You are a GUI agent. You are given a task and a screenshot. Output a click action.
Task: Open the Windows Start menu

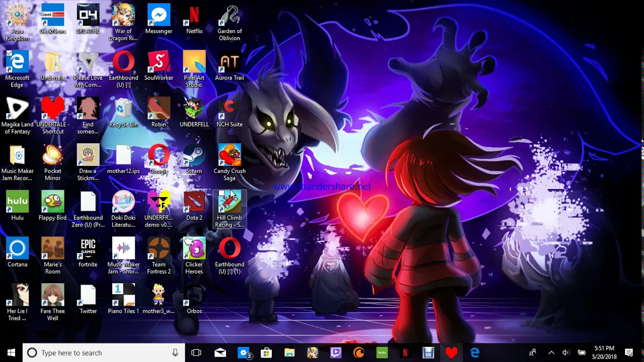click(12, 353)
